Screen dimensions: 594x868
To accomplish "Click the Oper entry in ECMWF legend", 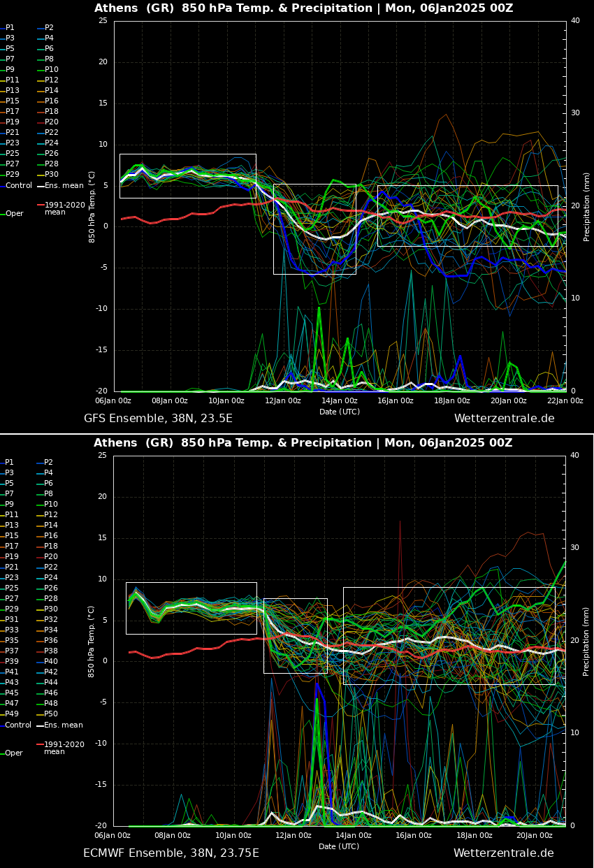I will [x=14, y=753].
